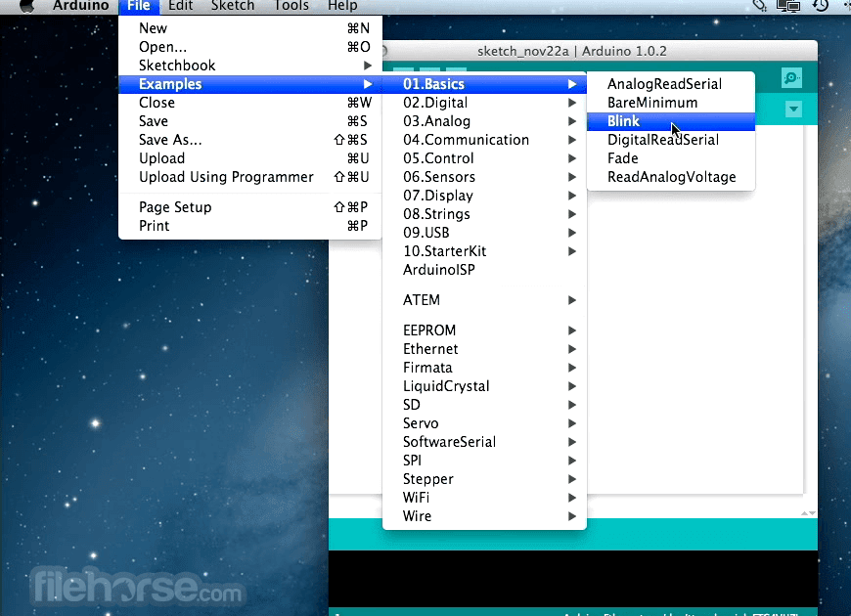Expand SoftwareSerial library examples
The height and width of the screenshot is (616, 851).
[484, 442]
